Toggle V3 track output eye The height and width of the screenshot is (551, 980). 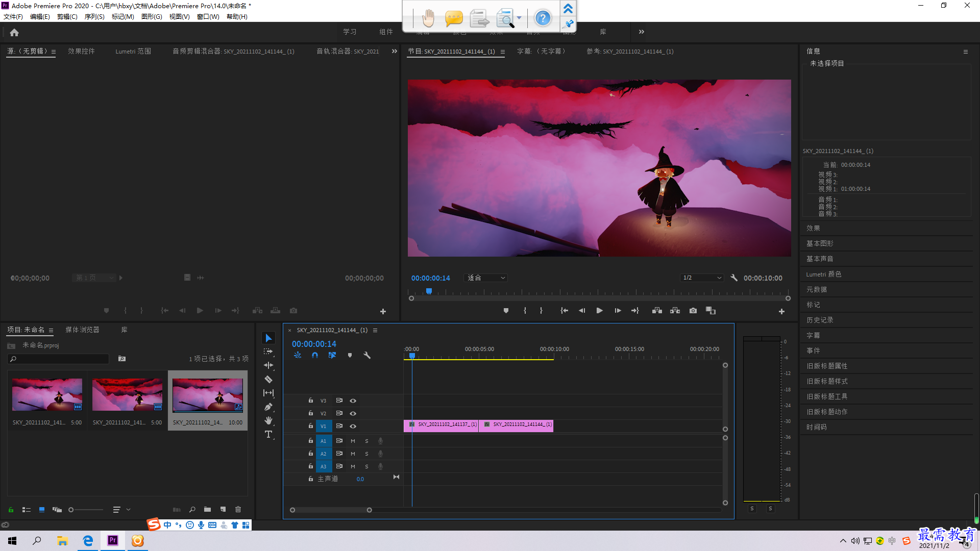pos(353,401)
